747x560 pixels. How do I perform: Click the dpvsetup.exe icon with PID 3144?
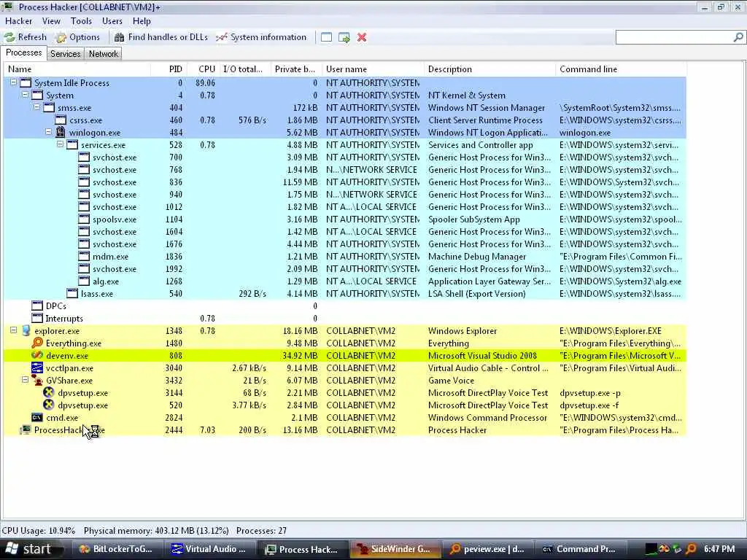[49, 392]
